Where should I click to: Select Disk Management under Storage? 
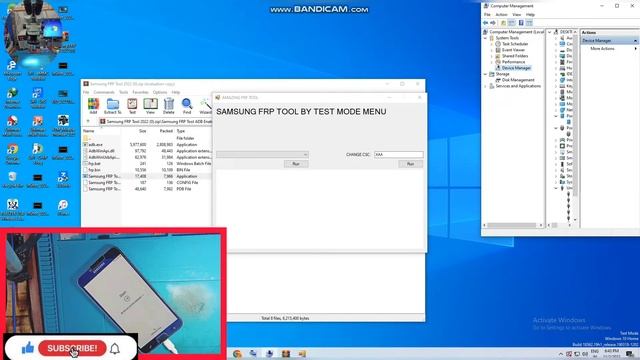[518, 80]
